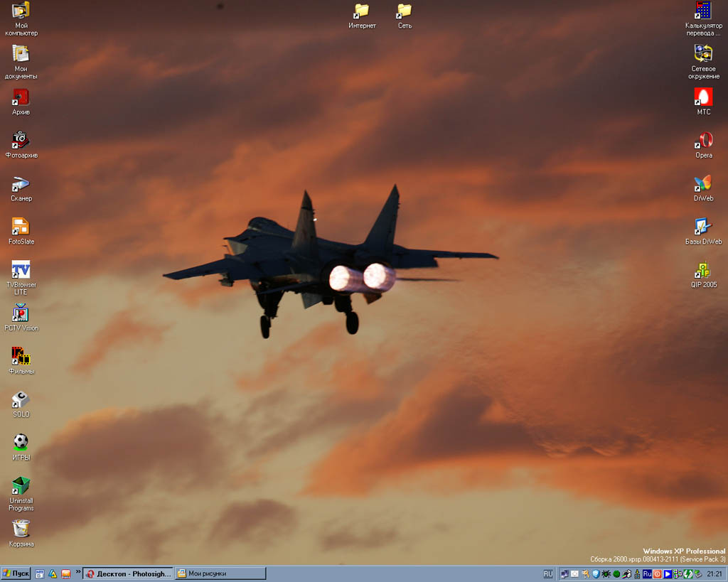Open the RU language bar selector
Screen dimensions: 728x582
(548, 573)
